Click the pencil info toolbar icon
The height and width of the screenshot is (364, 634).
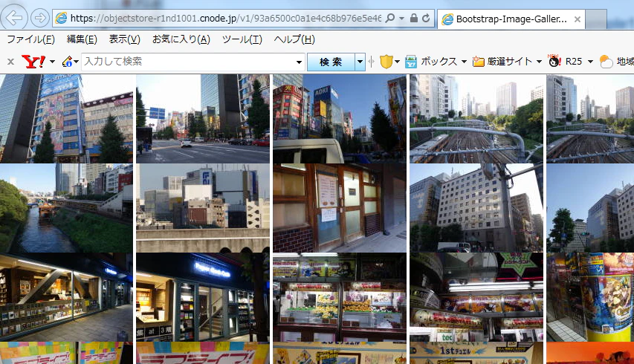[67, 62]
